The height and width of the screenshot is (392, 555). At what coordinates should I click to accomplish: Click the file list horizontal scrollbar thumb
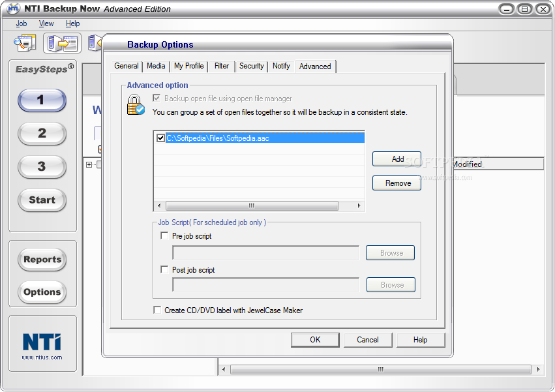click(252, 205)
